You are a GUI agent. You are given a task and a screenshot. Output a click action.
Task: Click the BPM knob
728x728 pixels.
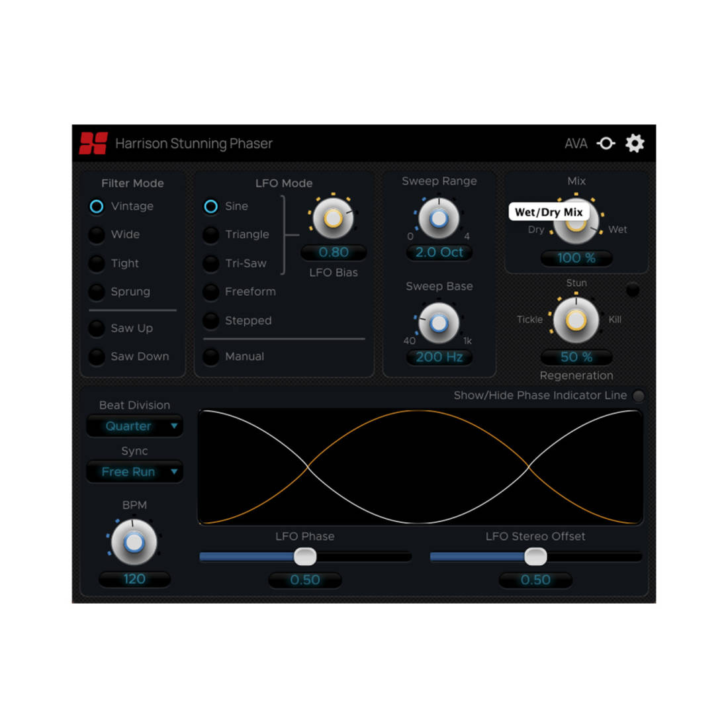[x=134, y=542]
